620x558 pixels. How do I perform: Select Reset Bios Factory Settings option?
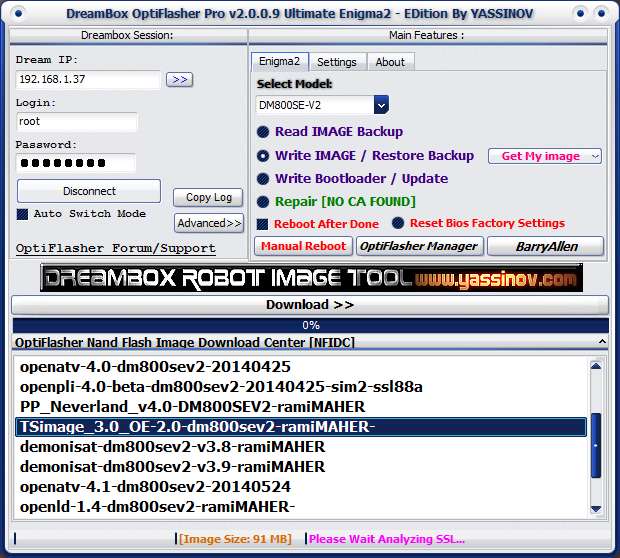click(398, 223)
